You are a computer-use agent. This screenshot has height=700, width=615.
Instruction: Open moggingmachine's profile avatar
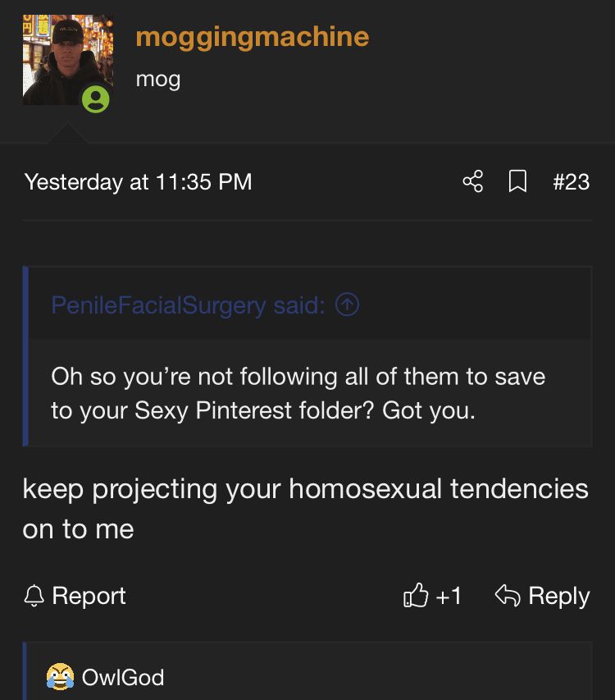click(68, 60)
